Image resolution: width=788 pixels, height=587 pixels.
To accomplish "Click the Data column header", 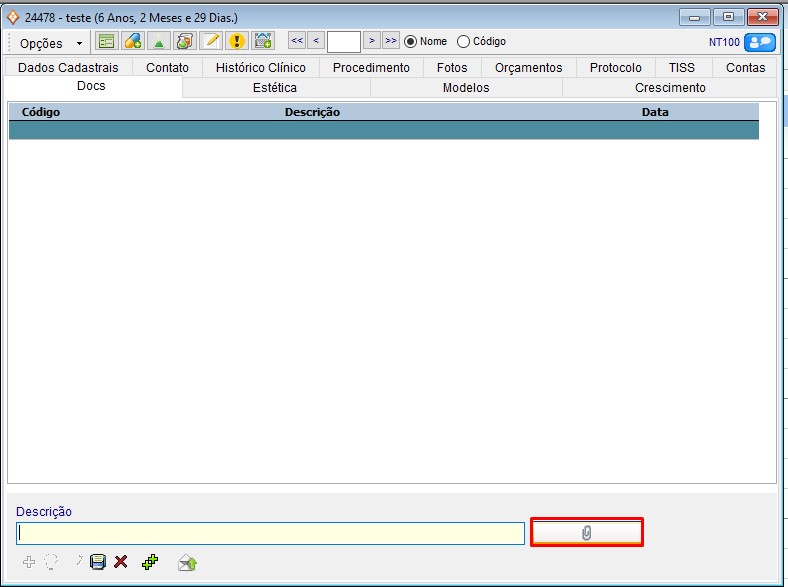I will point(655,112).
